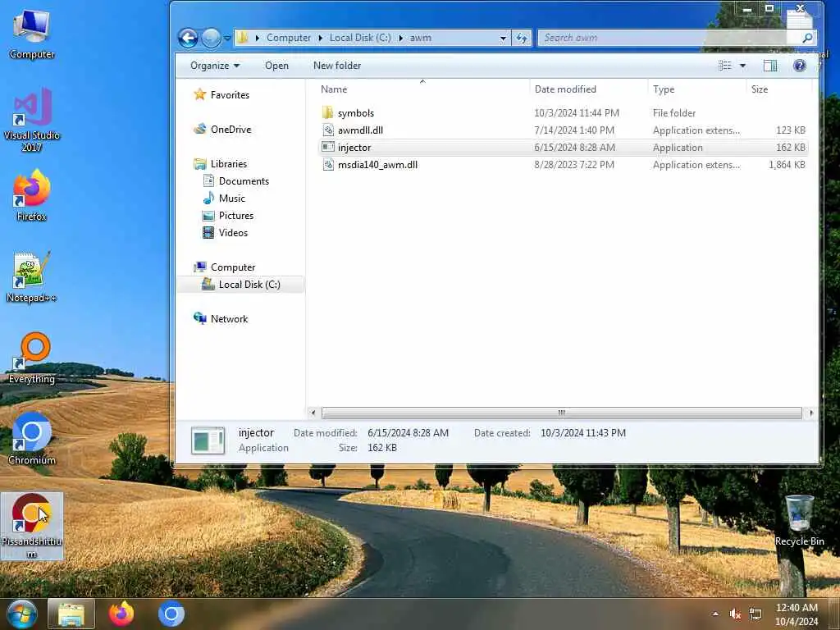Screen dimensions: 840x630
Task: Show hidden tray icons arrow
Action: pyautogui.click(x=715, y=614)
